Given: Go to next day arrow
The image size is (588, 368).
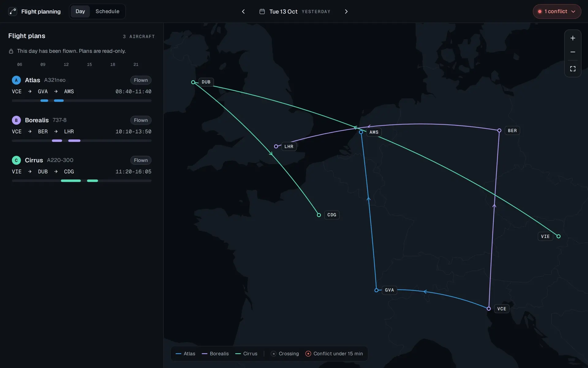Looking at the screenshot, I should coord(346,11).
